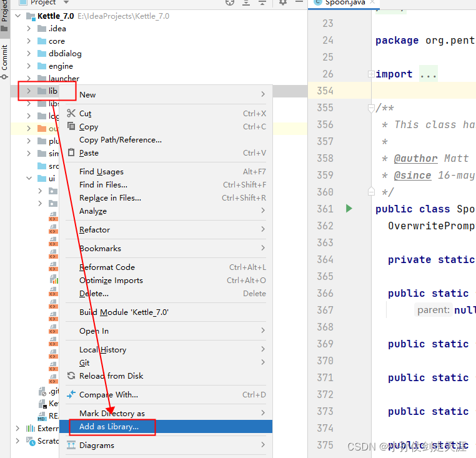Click the Paste clipboard icon
This screenshot has height=458, width=476.
pyautogui.click(x=71, y=152)
